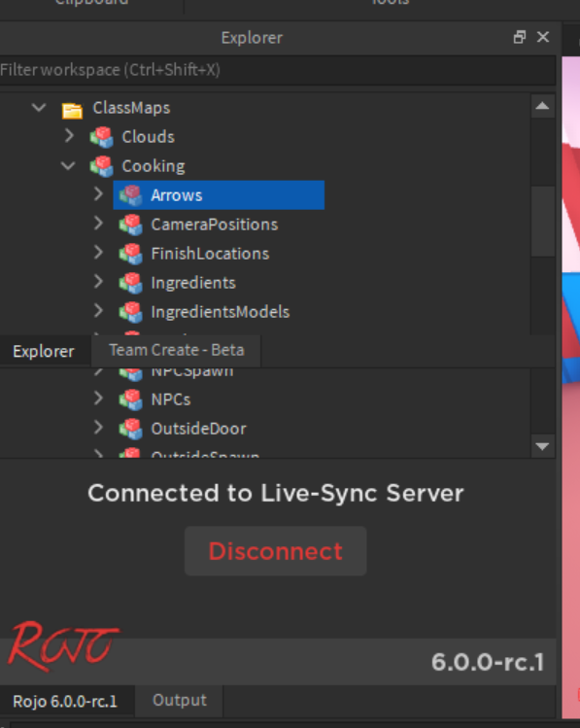580x728 pixels.
Task: Select OutsideDoor in the tree
Action: click(x=198, y=429)
